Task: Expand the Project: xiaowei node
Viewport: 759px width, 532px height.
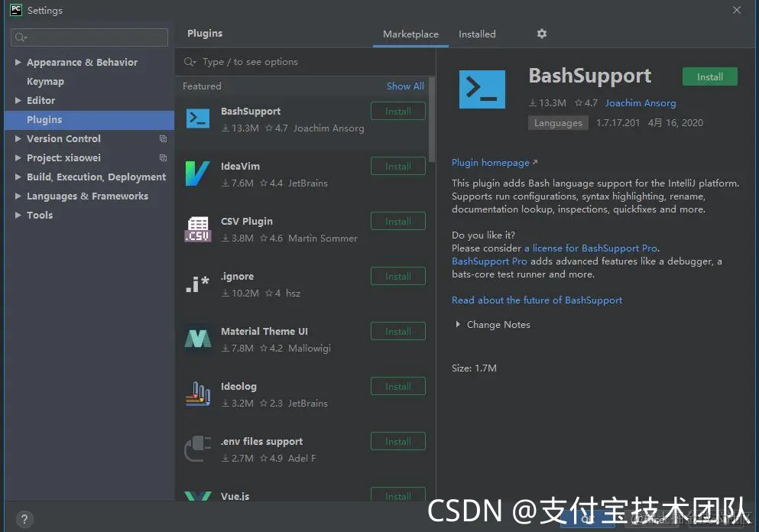Action: tap(18, 157)
